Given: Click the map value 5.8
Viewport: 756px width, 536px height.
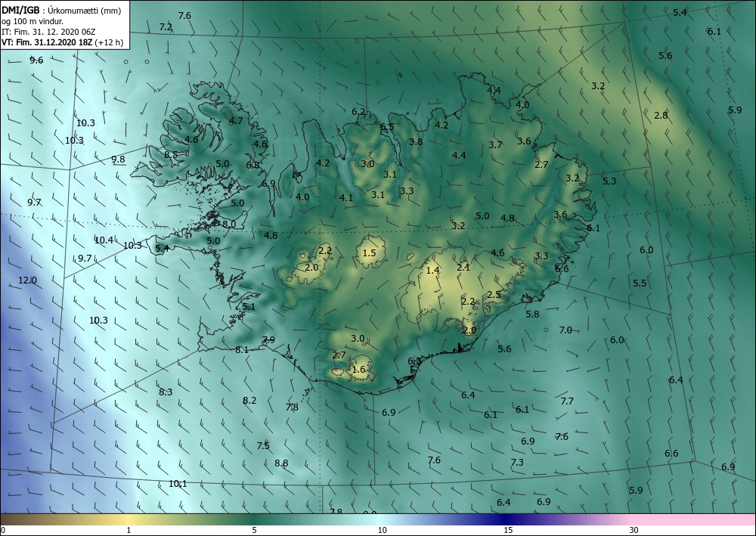Looking at the screenshot, I should (x=532, y=314).
